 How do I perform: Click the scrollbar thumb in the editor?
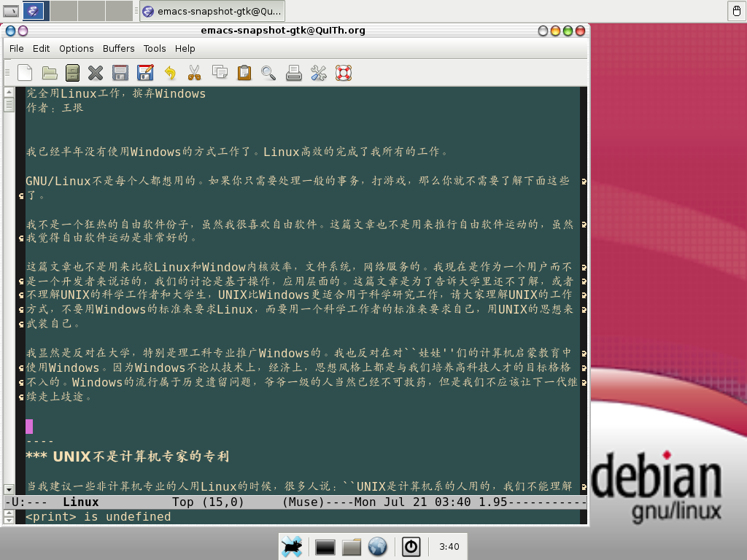(x=9, y=104)
